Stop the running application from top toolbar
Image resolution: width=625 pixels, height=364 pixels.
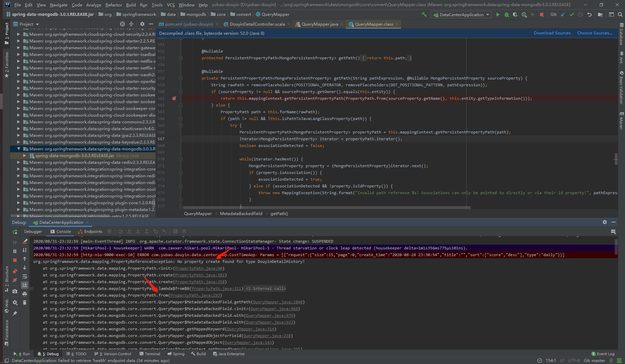[x=542, y=14]
